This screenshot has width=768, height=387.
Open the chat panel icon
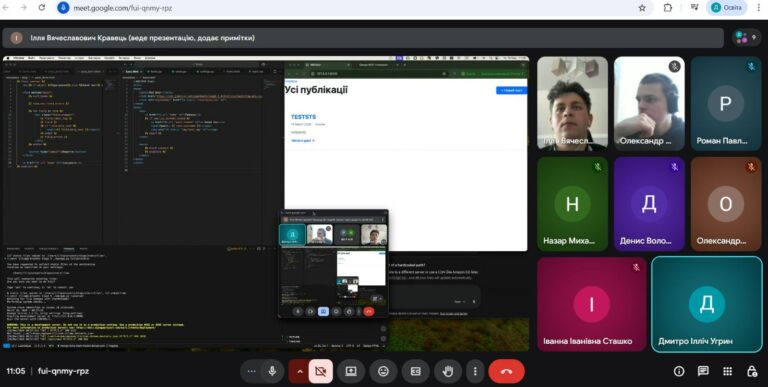703,371
